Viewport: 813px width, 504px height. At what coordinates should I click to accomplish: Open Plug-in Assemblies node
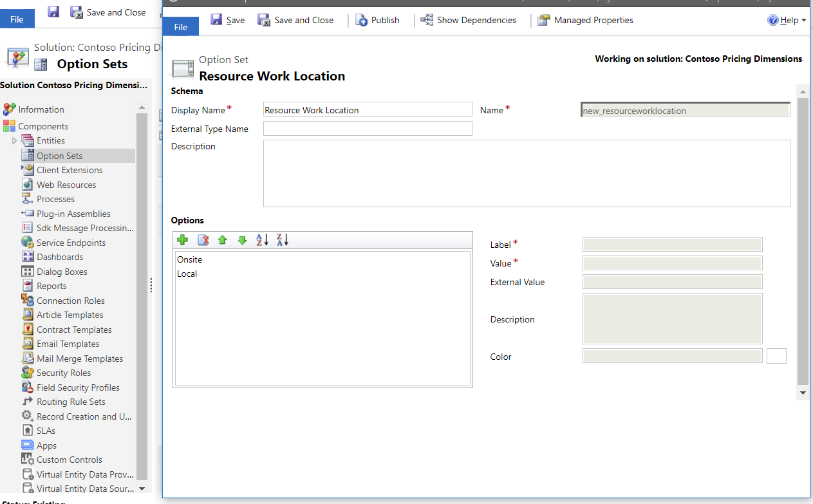coord(73,214)
